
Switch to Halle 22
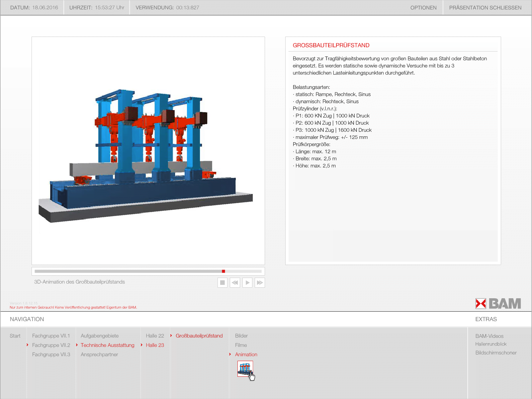click(x=155, y=336)
